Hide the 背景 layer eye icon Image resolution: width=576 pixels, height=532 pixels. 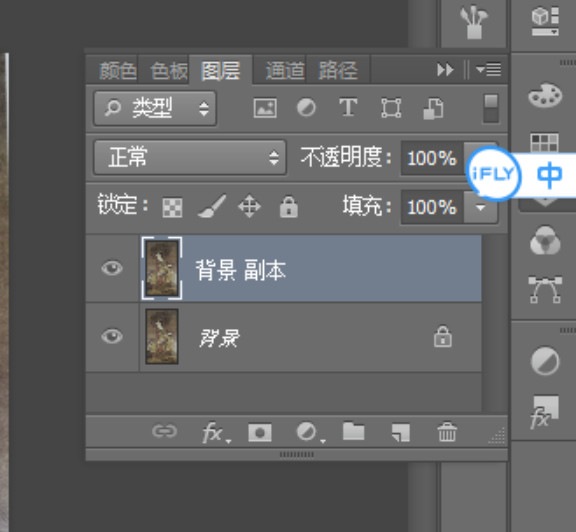[112, 336]
